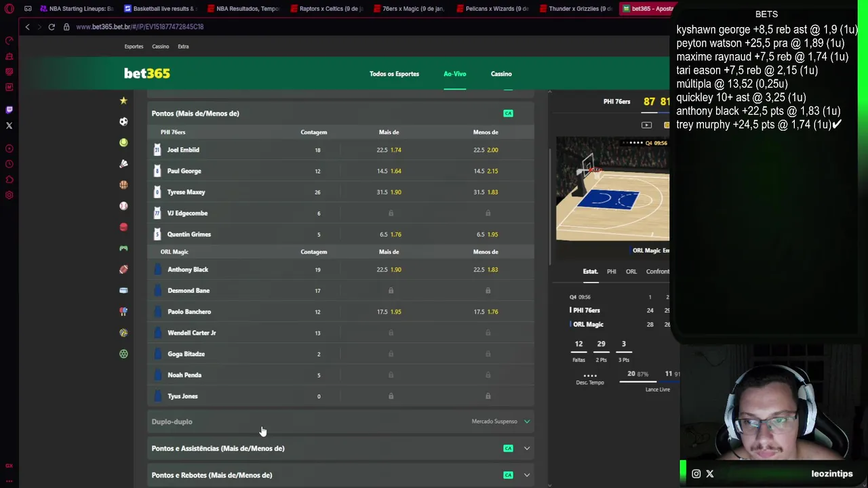This screenshot has height=488, width=868.
Task: Expand Pontos e Rebotes section
Action: click(341, 475)
